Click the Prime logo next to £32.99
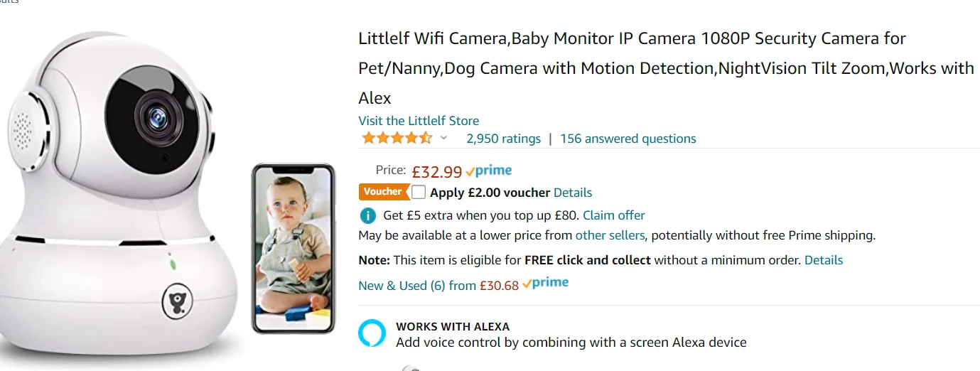 (x=489, y=171)
